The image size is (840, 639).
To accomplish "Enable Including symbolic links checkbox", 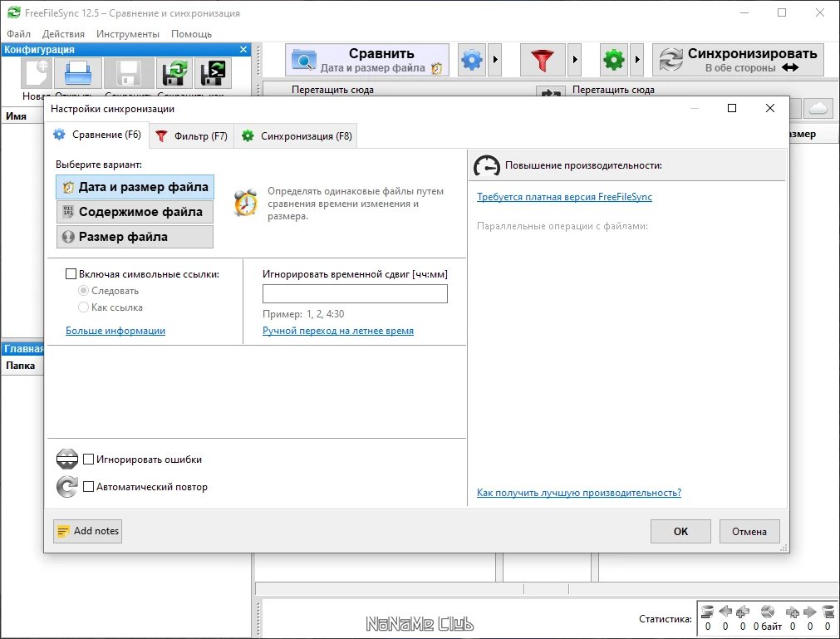I will (71, 273).
